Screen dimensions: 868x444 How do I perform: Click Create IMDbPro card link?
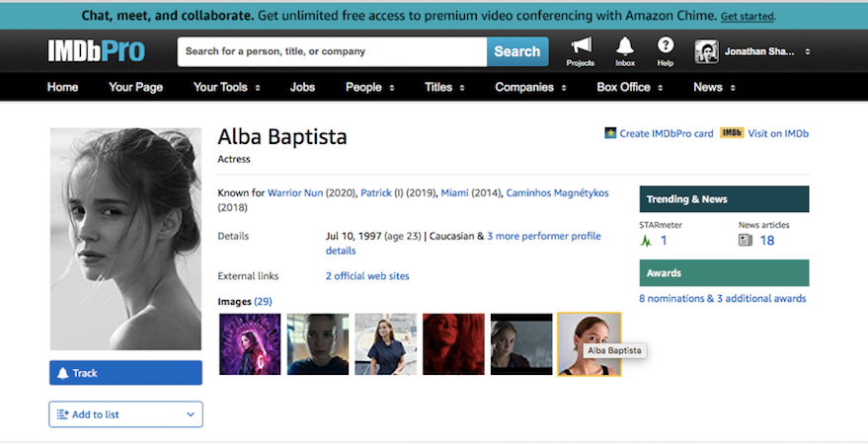pos(667,133)
